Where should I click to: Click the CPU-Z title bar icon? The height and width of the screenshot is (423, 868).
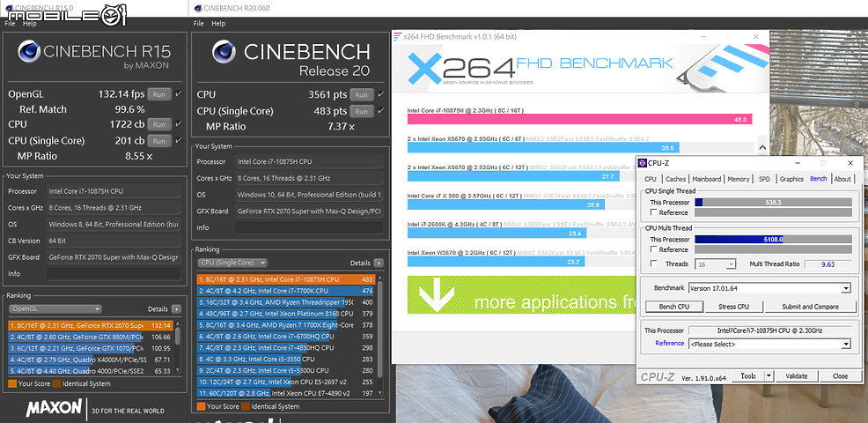click(642, 163)
